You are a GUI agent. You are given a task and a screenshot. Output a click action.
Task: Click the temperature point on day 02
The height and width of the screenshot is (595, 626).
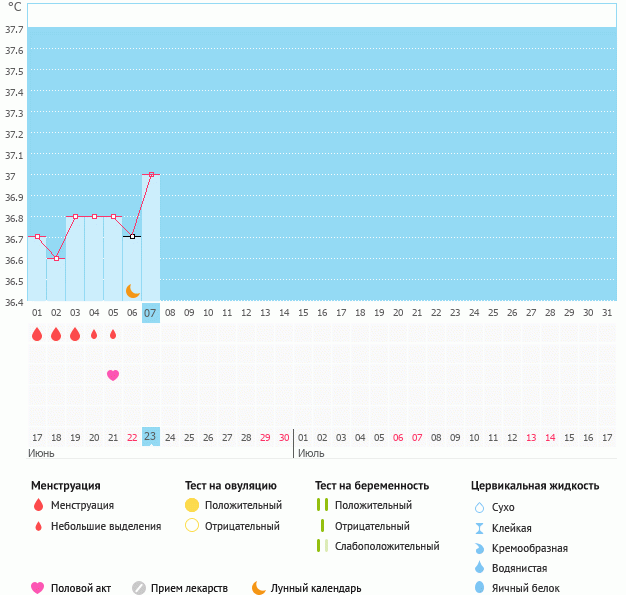56,258
